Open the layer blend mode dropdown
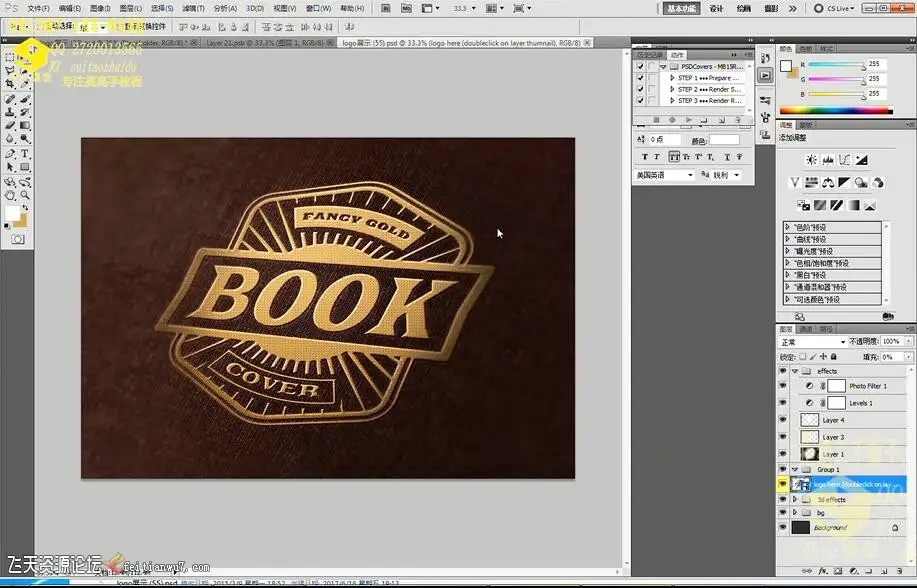The width and height of the screenshot is (917, 588). coord(812,342)
